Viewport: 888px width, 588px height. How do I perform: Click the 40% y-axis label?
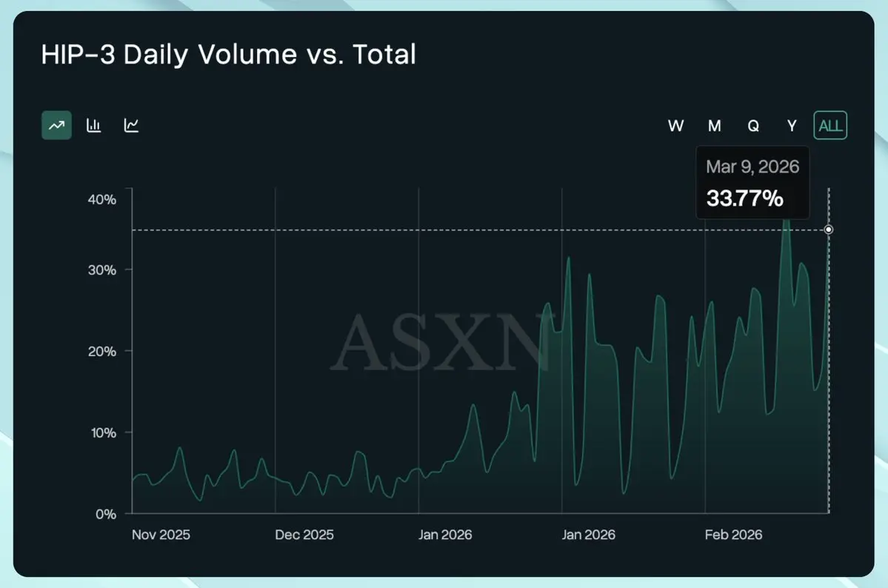[x=102, y=199]
